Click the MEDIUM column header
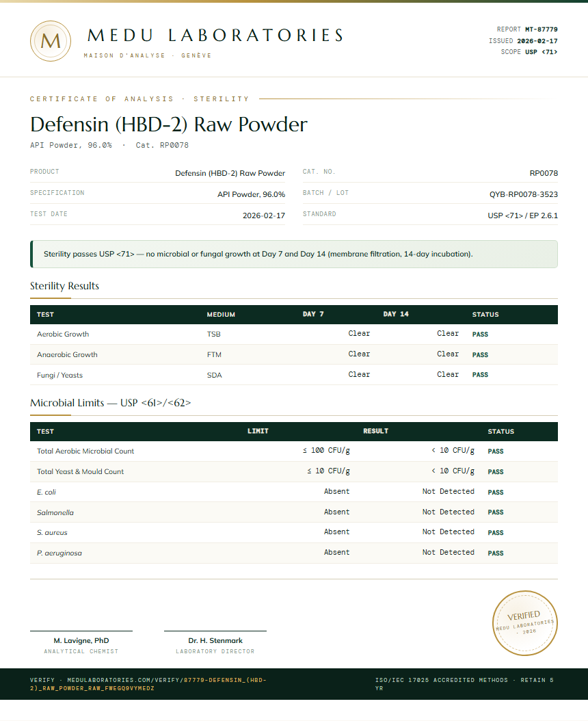The height and width of the screenshot is (721, 588). click(221, 315)
